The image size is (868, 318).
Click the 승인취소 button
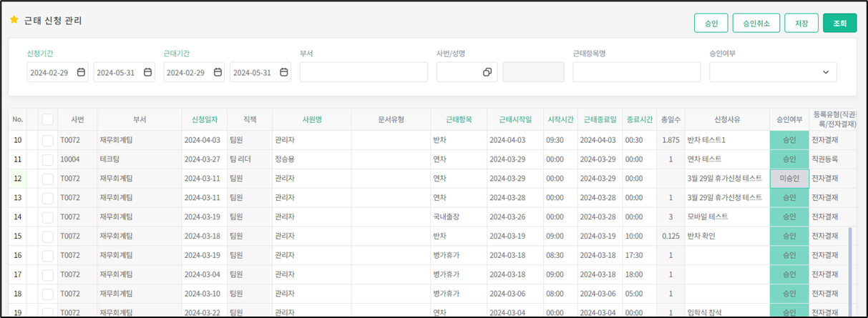tap(756, 23)
